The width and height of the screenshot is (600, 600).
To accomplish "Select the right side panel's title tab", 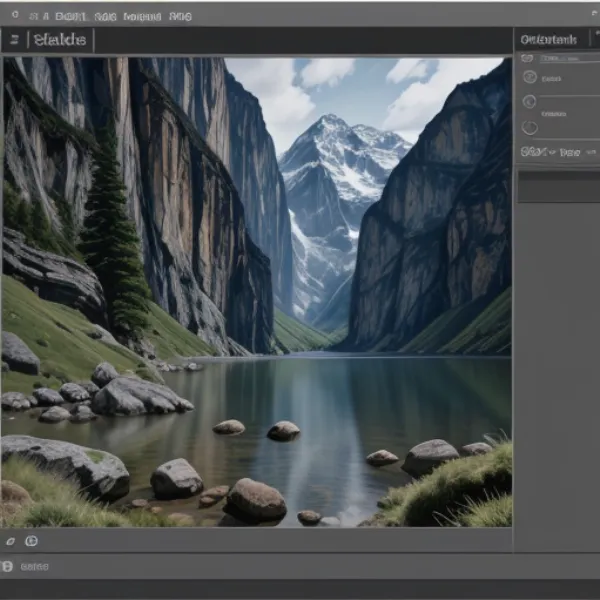I will (x=548, y=39).
